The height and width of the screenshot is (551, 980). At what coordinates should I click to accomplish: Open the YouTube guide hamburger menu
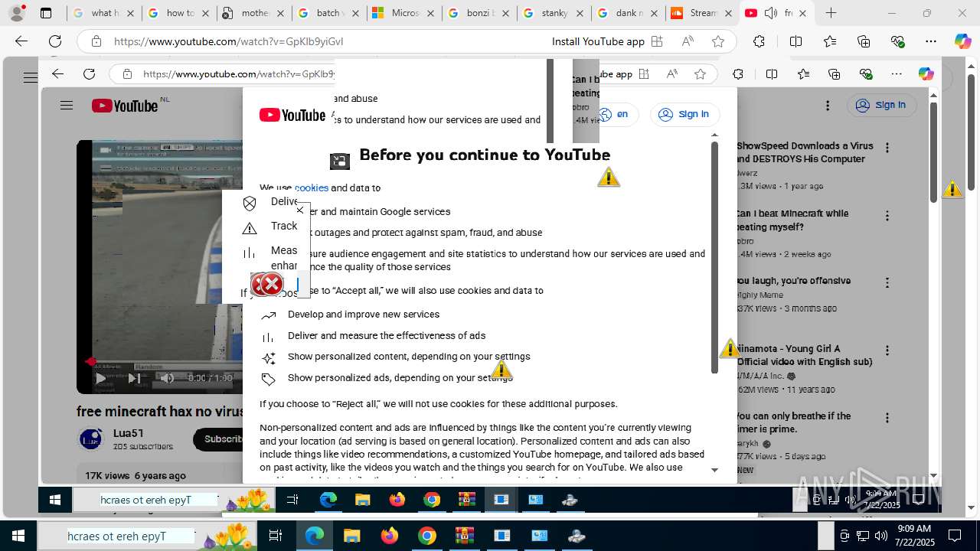67,106
